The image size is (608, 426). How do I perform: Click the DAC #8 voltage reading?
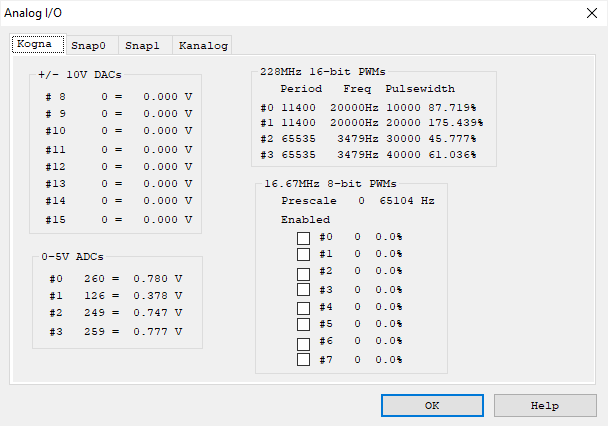[x=167, y=96]
